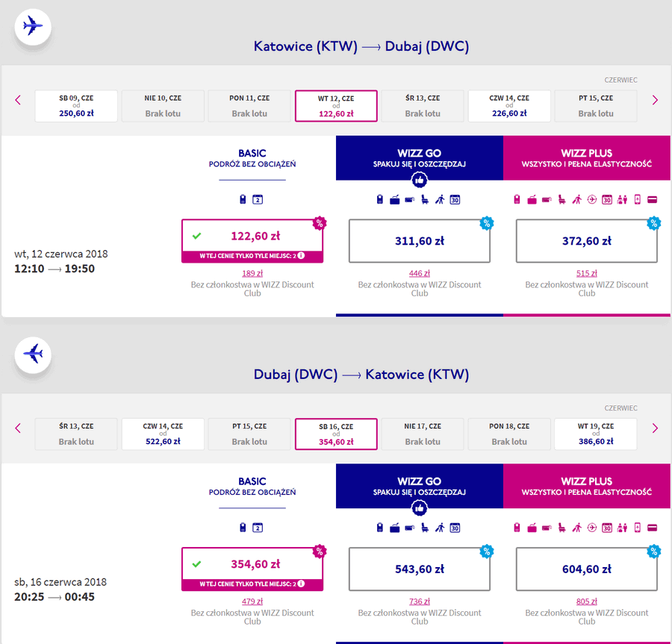Choose WIZZ GO 311,60 zł outbound fare
This screenshot has height=644, width=672.
tap(420, 241)
